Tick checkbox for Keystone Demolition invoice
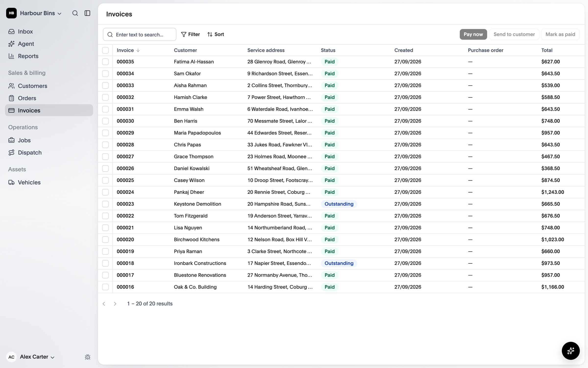588x368 pixels. (105, 204)
